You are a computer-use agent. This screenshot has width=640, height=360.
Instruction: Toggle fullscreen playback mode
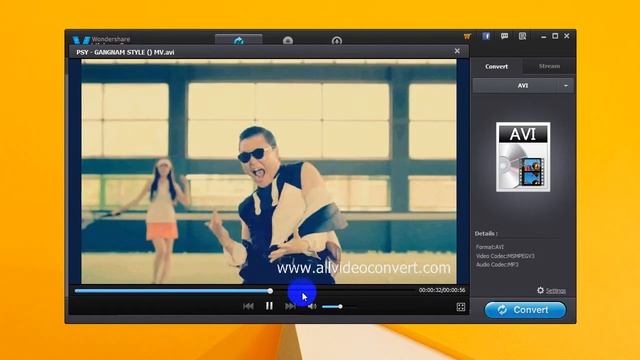pos(461,307)
